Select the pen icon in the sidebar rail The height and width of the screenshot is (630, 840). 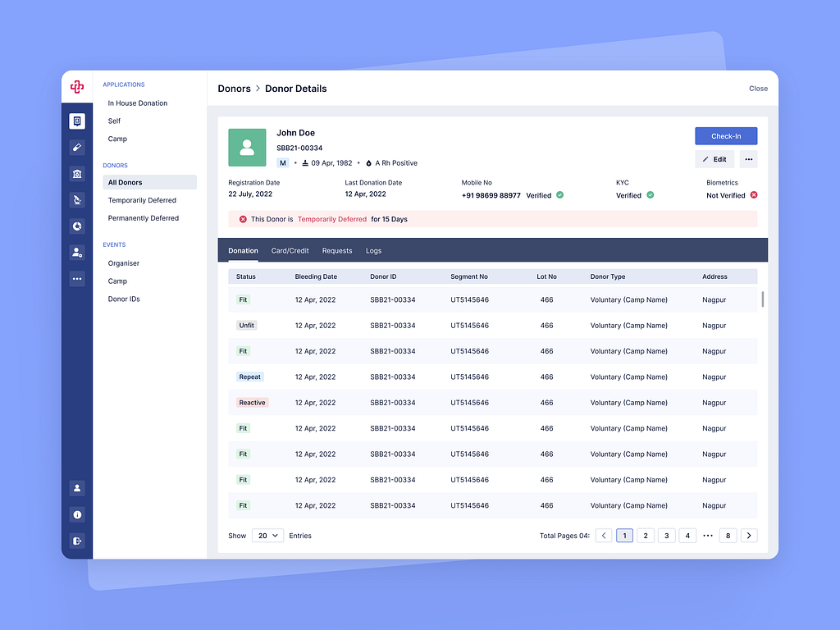pyautogui.click(x=77, y=147)
